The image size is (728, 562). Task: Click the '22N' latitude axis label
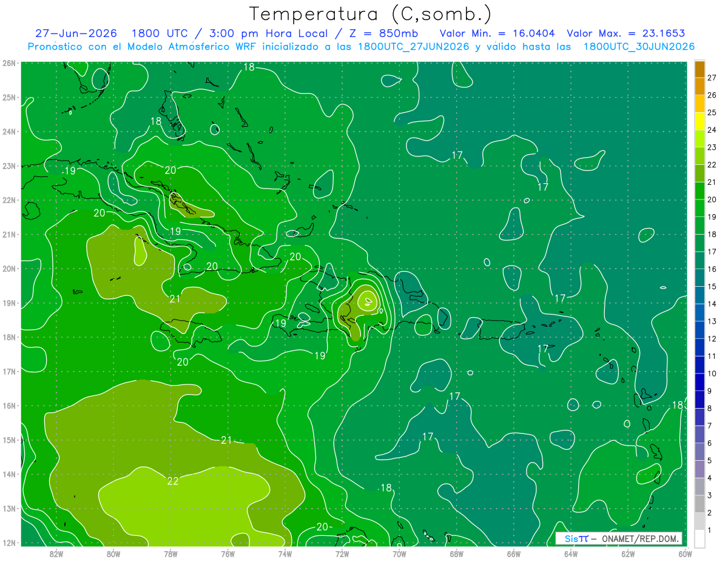[8, 200]
